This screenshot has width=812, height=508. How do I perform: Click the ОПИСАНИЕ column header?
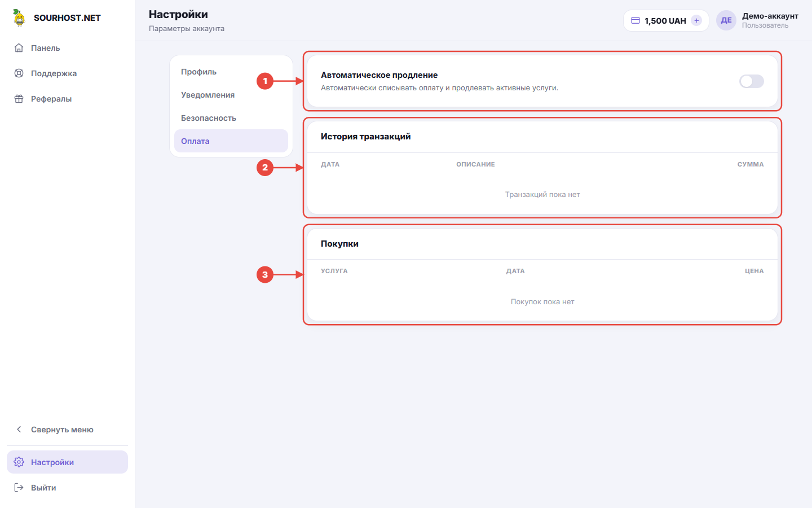click(x=475, y=164)
